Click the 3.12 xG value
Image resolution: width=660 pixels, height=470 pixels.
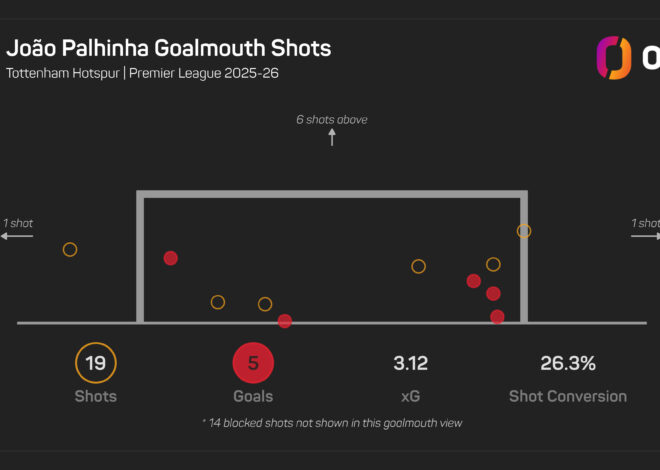[410, 363]
